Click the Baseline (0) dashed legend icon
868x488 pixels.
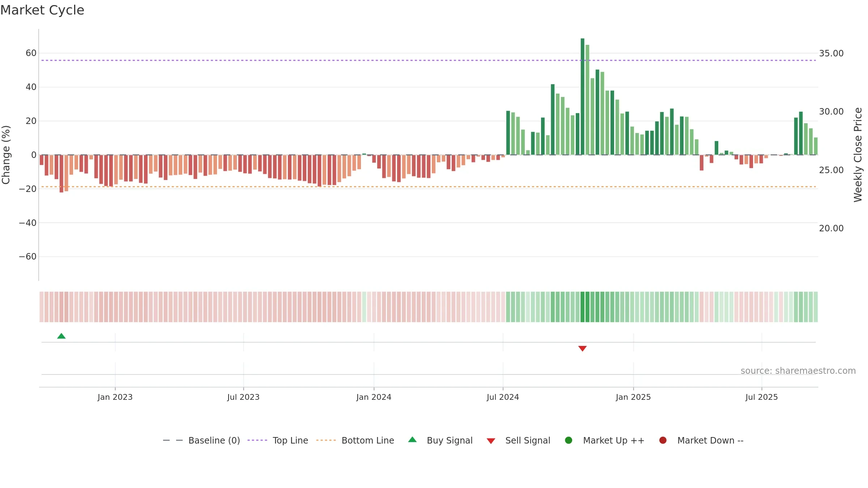(x=173, y=440)
